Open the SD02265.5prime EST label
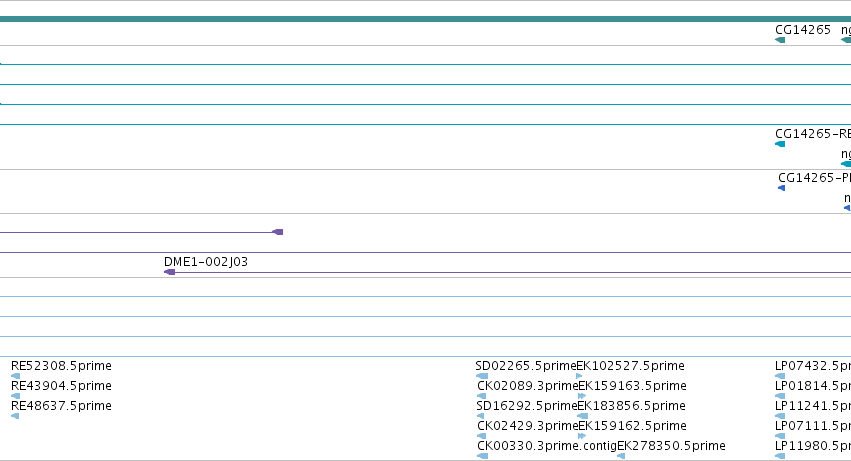 point(525,366)
